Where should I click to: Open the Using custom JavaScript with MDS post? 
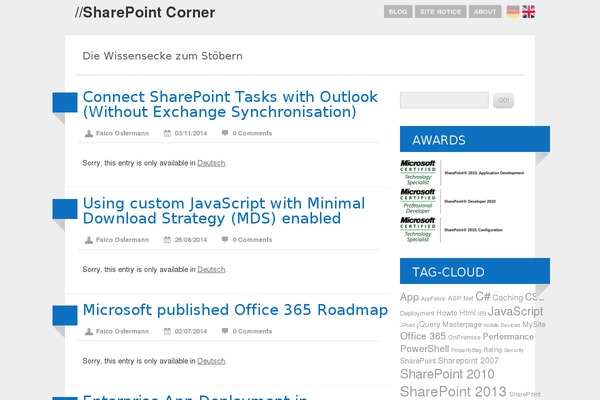(x=224, y=211)
